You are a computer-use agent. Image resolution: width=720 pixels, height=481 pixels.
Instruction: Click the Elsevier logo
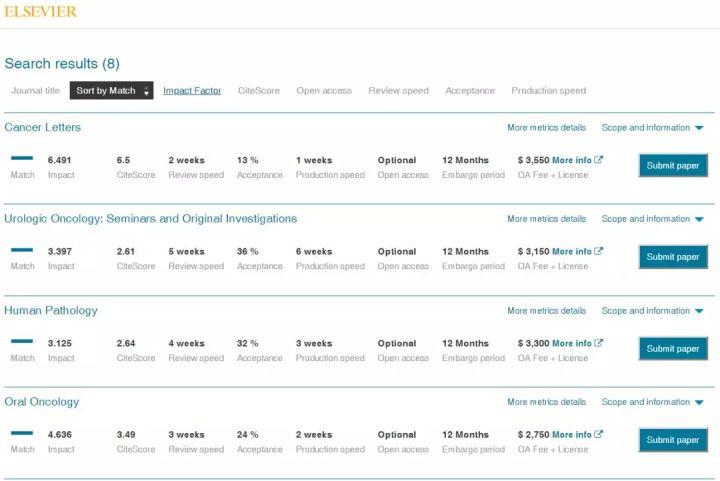(40, 11)
